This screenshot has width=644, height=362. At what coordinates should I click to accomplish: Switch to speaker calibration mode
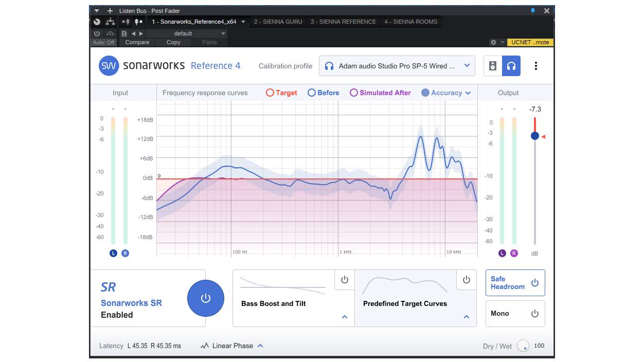(493, 66)
